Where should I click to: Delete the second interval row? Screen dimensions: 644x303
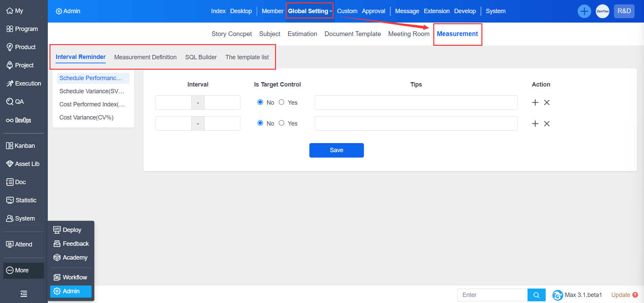547,124
